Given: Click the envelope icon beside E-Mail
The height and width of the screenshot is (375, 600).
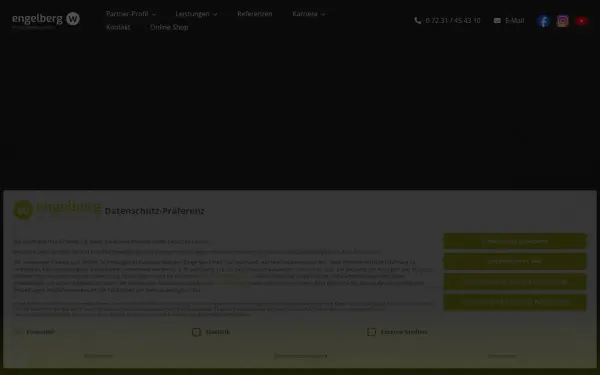Looking at the screenshot, I should click(497, 21).
